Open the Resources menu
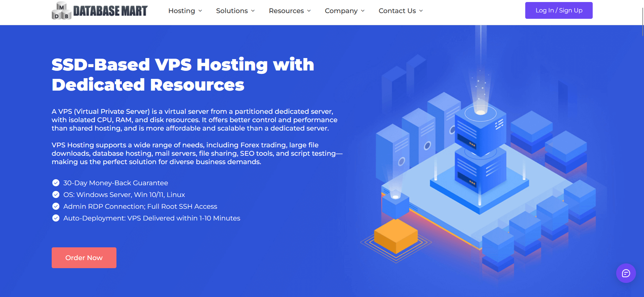Viewport: 644px width, 297px height. coord(290,11)
